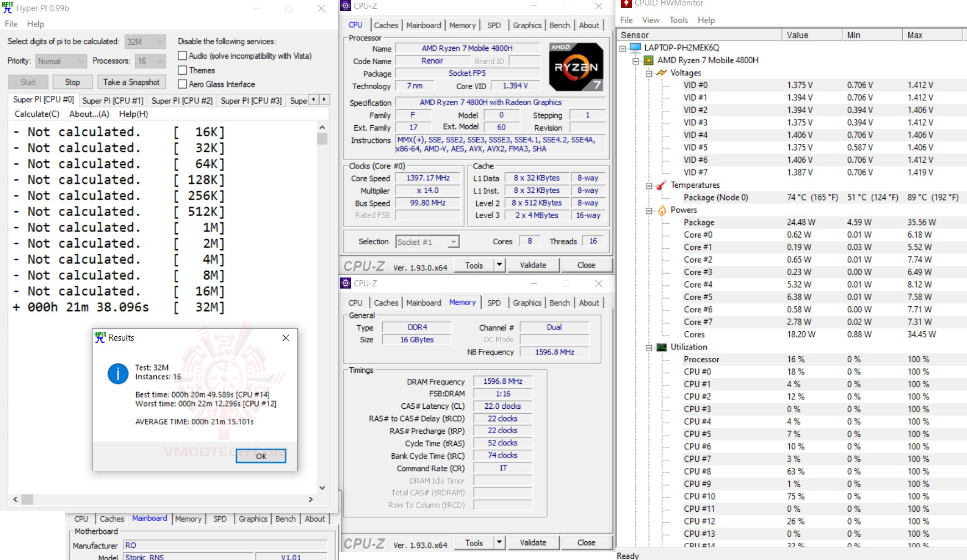The width and height of the screenshot is (967, 560).
Task: Click the Core Speed value field
Action: click(428, 178)
